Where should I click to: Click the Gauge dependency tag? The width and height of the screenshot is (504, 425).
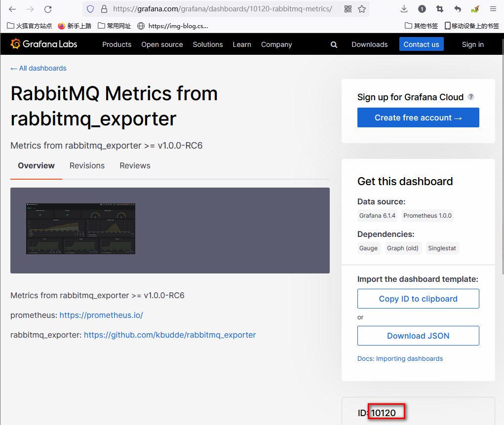368,248
